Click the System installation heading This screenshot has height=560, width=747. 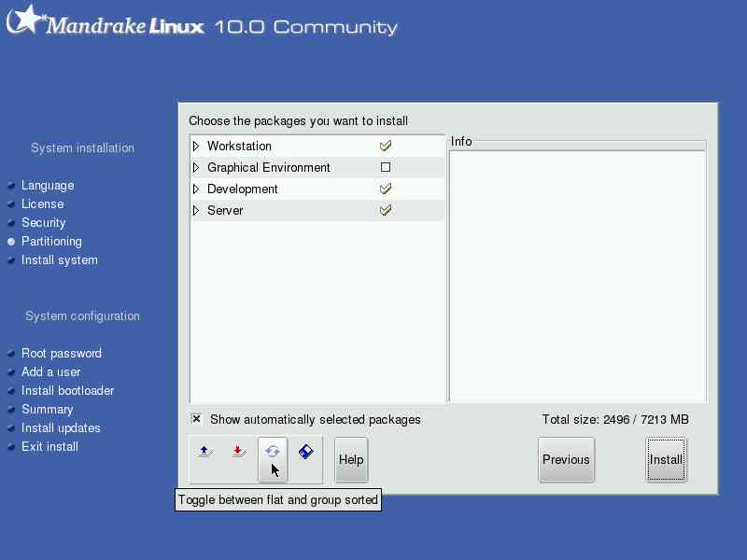click(82, 148)
